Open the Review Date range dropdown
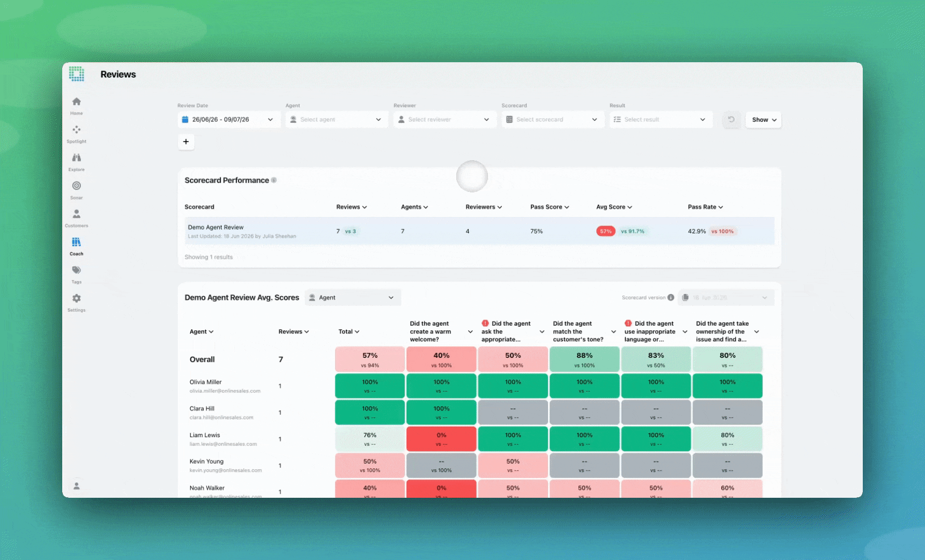The width and height of the screenshot is (925, 560). point(229,119)
